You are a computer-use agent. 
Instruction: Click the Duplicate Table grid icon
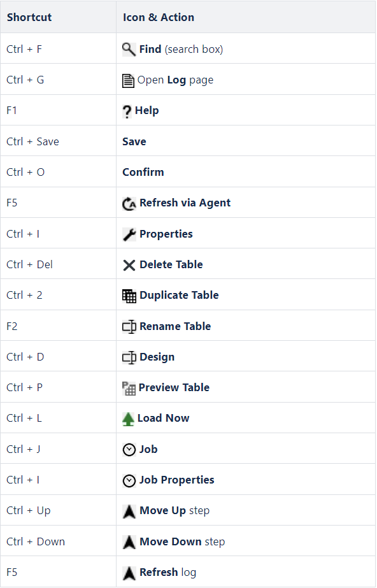[x=129, y=296]
